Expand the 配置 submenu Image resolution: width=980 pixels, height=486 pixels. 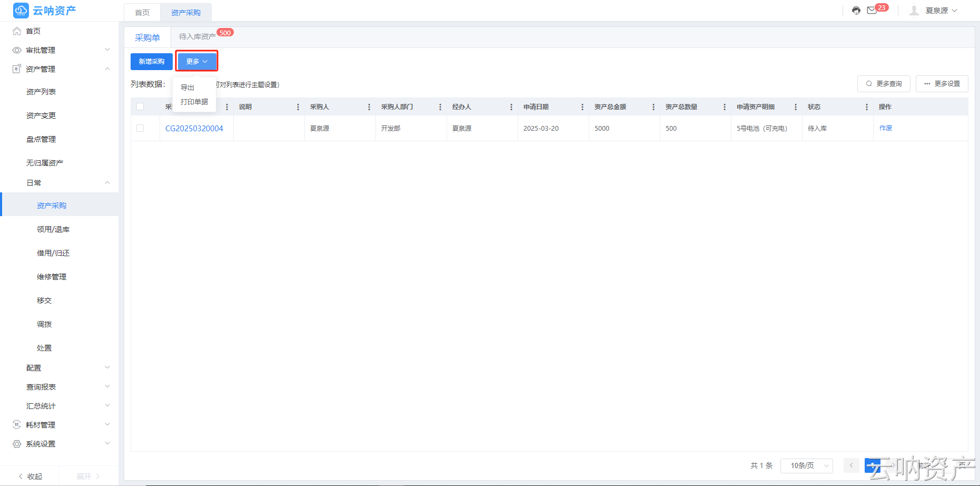107,368
